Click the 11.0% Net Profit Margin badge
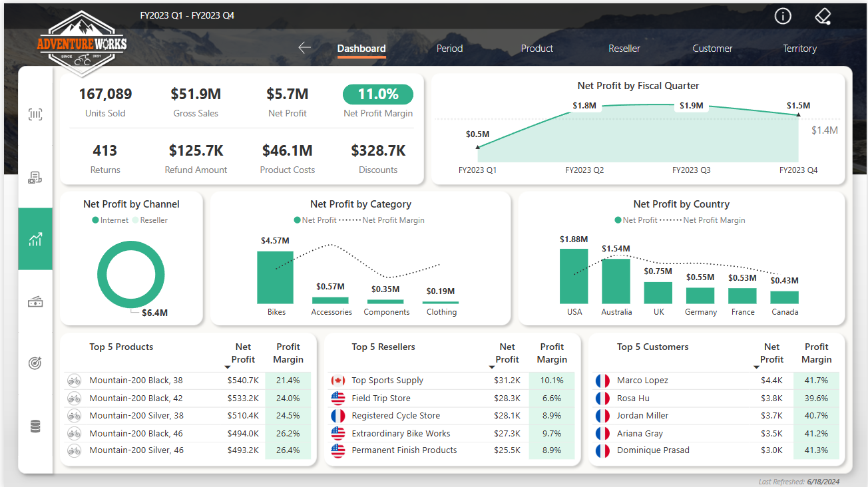 pyautogui.click(x=378, y=94)
